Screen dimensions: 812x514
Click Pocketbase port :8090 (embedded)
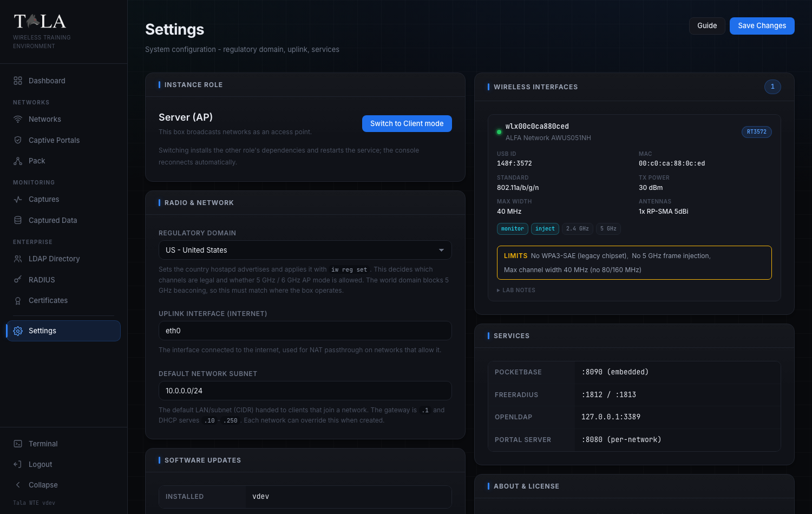(615, 372)
